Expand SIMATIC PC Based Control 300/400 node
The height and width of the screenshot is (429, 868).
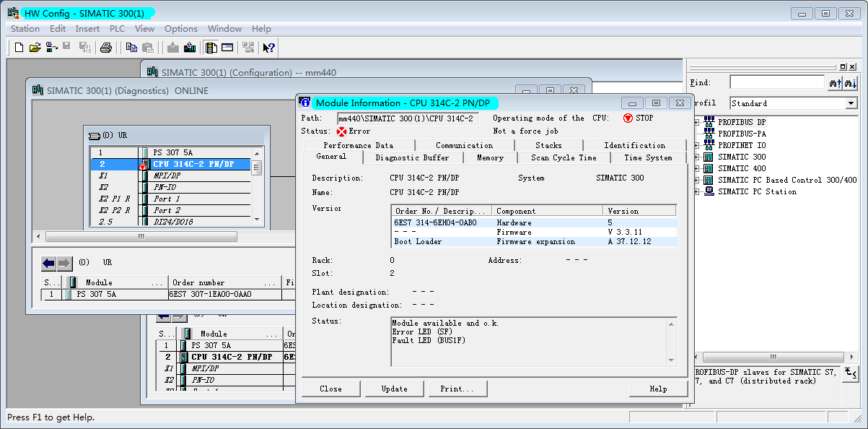pos(697,180)
